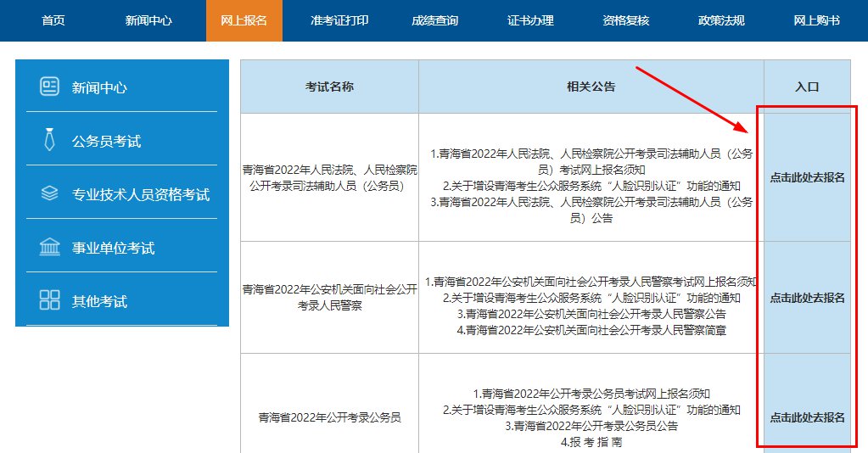Click the building icon beside 事业单位考试
This screenshot has height=453, width=868.
50,247
